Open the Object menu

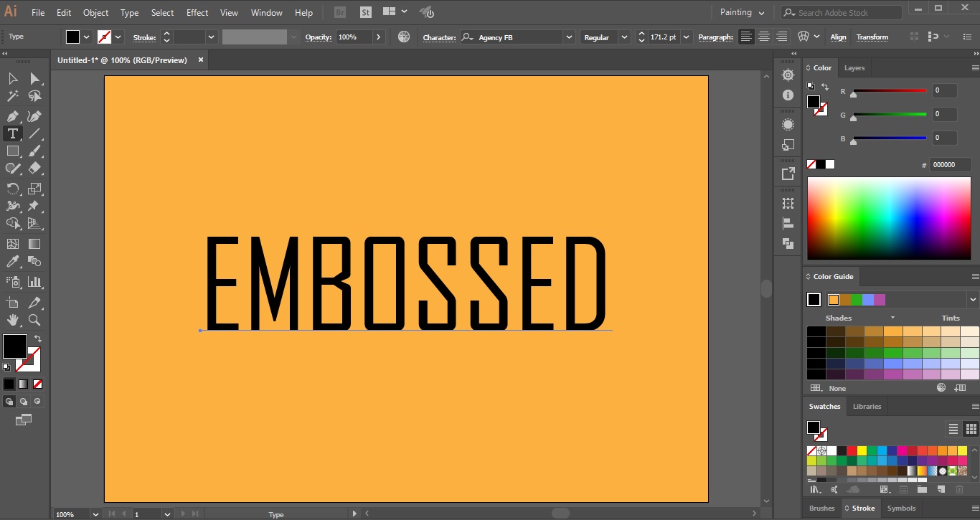[95, 12]
